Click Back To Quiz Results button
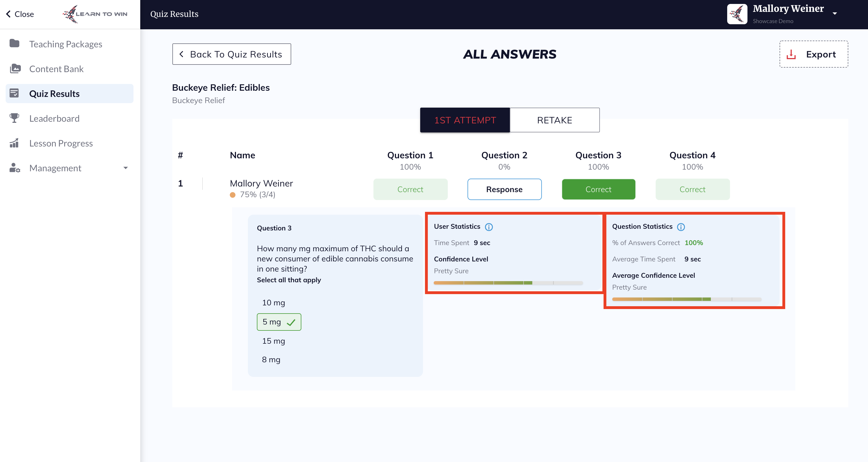Viewport: 868px width, 462px height. point(232,54)
